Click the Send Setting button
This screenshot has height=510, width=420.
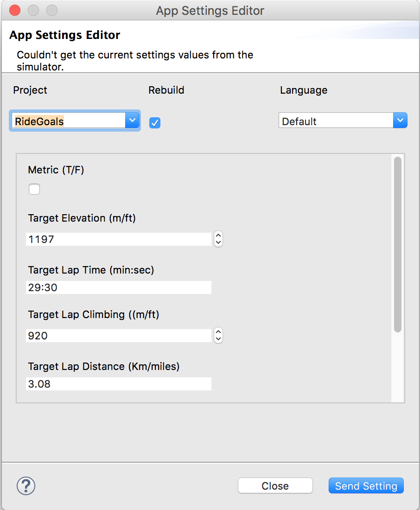366,485
